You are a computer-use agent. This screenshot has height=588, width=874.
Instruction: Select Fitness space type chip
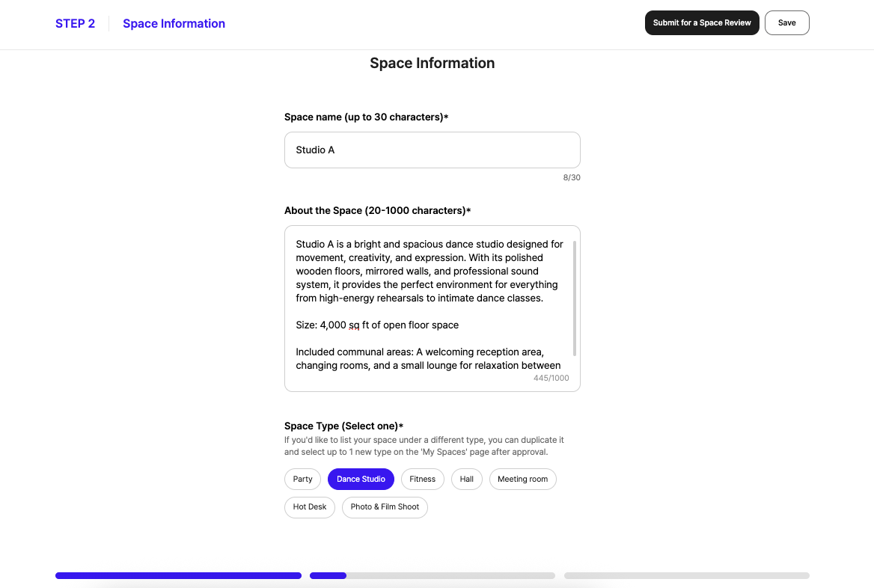click(x=423, y=479)
